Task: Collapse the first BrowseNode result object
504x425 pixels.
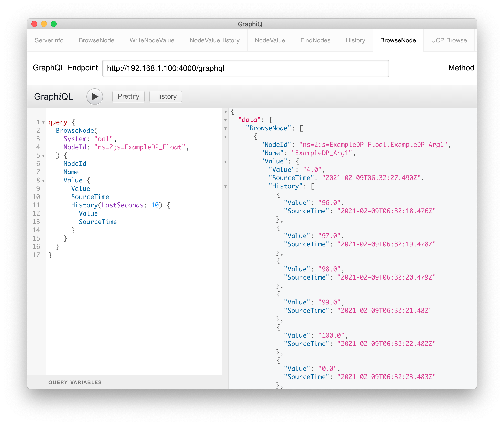Action: tap(226, 137)
